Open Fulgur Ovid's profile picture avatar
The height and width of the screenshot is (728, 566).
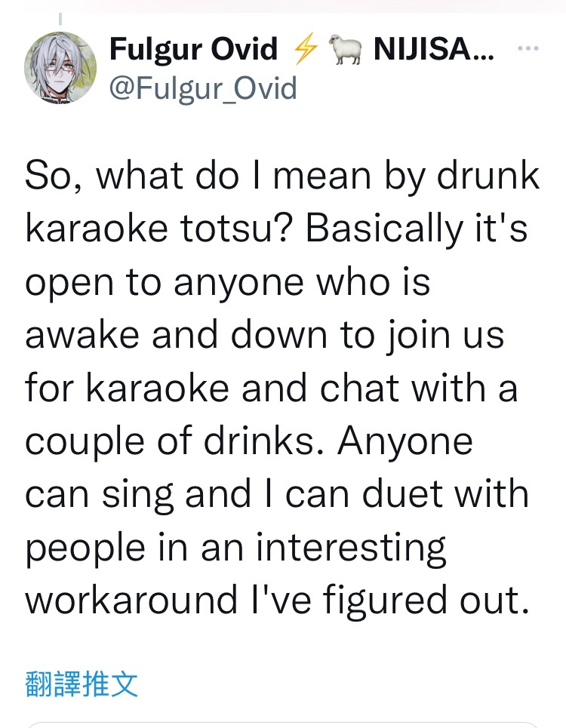point(60,67)
